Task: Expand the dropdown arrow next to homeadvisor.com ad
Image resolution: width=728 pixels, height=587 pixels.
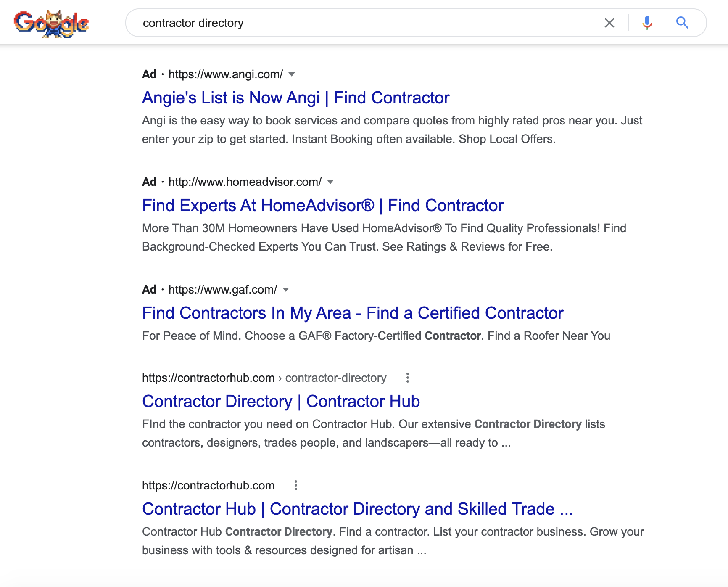Action: point(330,182)
